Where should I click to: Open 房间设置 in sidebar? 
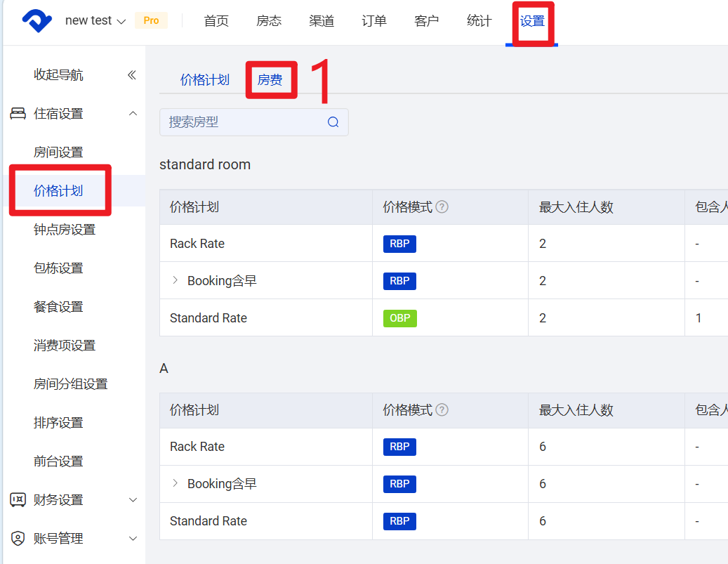(x=58, y=152)
